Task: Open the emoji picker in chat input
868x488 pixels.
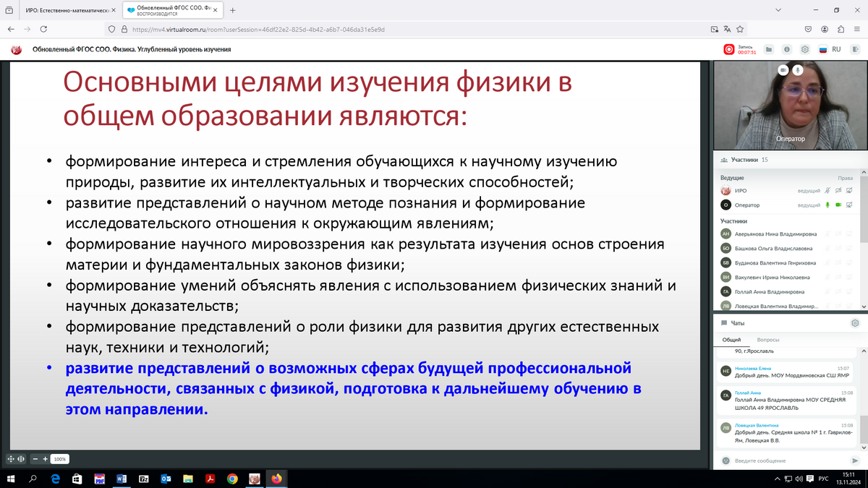Action: (x=726, y=461)
